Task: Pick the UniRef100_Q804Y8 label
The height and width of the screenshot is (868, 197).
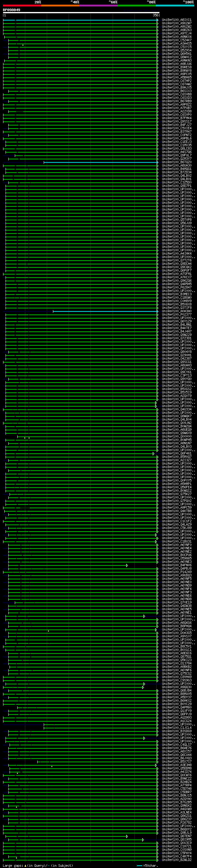Action: tap(176, 352)
